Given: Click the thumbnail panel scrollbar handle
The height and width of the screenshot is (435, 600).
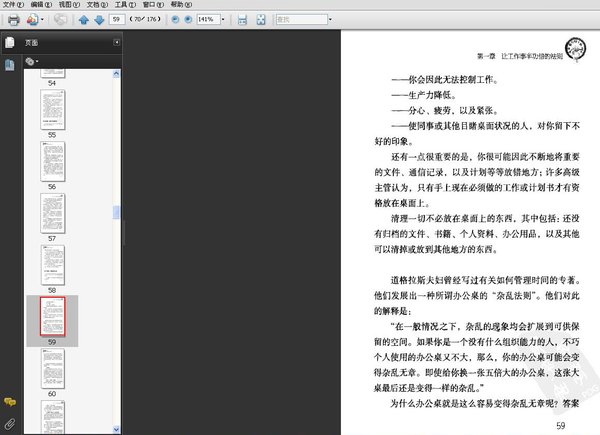Looking at the screenshot, I should pos(117,212).
